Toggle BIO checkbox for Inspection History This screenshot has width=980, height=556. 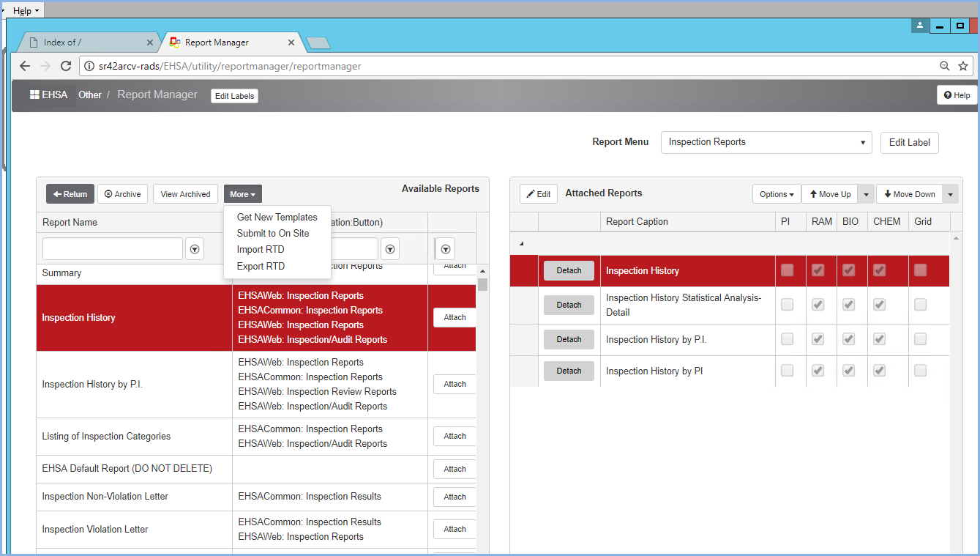pos(848,270)
